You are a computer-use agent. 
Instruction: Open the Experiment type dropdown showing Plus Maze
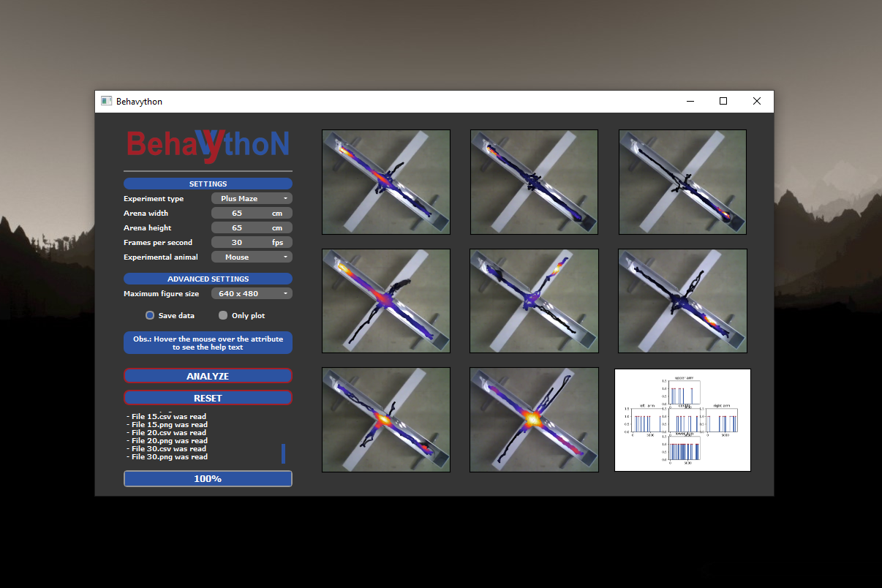tap(252, 199)
